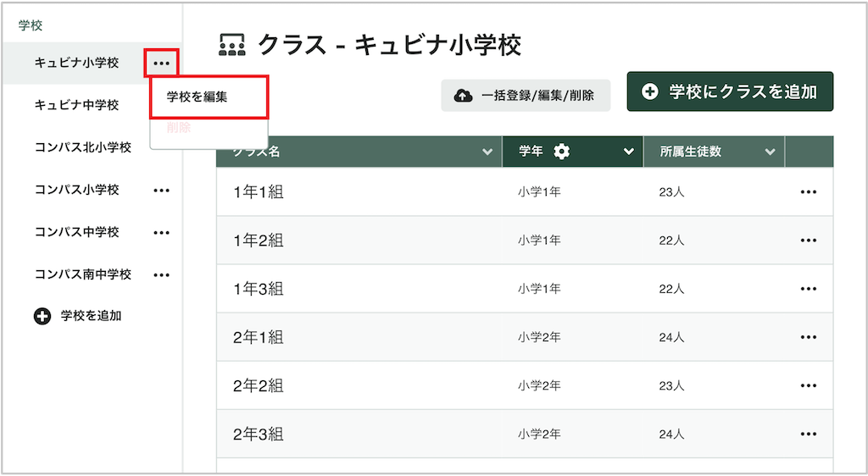Viewport: 868px width, 476px height.
Task: Open the キュビナ小学校 three-dot options menu
Action: pyautogui.click(x=161, y=64)
